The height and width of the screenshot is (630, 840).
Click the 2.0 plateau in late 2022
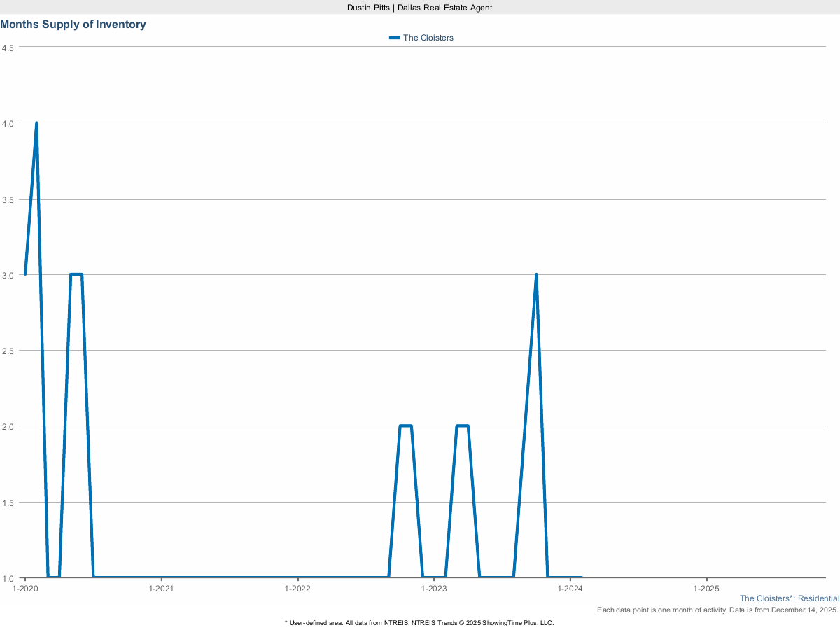[x=405, y=426]
